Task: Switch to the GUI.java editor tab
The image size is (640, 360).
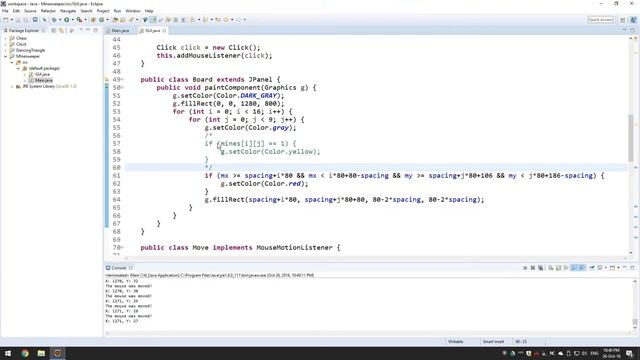Action: coord(152,31)
